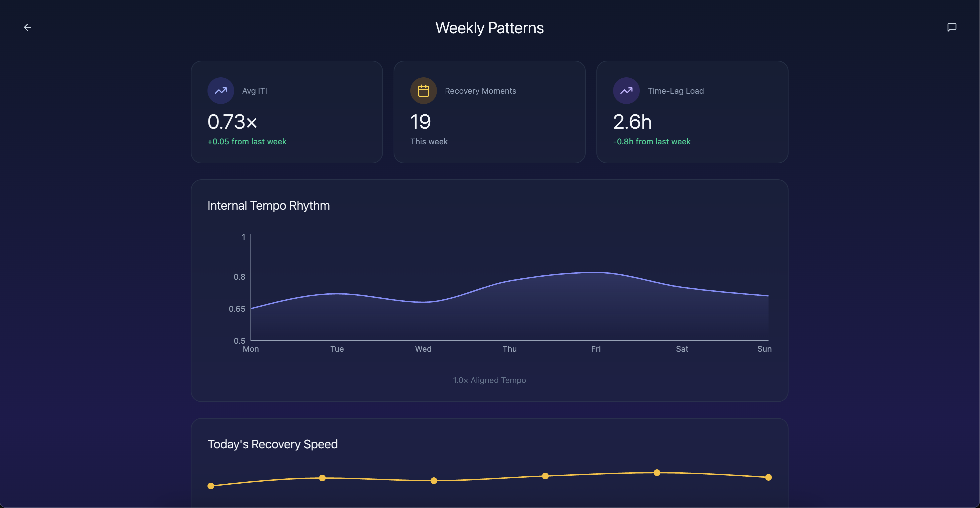This screenshot has height=508, width=980.
Task: Click the Wed label on tempo chart
Action: [423, 349]
